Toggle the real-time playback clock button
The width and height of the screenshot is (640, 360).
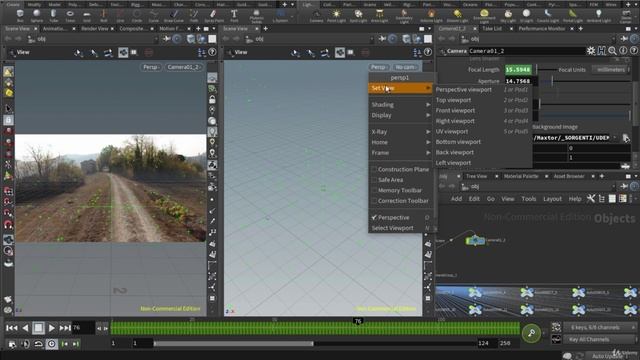[51, 344]
